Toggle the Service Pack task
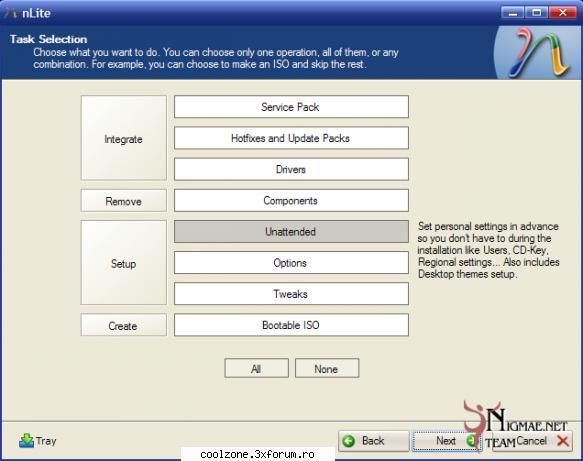This screenshot has width=583, height=461. 291,107
